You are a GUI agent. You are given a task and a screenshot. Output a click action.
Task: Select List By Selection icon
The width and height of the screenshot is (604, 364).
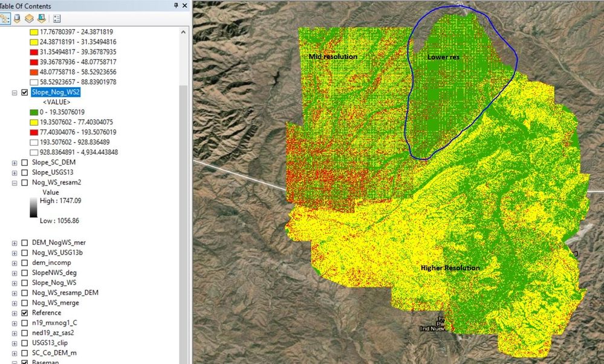42,19
